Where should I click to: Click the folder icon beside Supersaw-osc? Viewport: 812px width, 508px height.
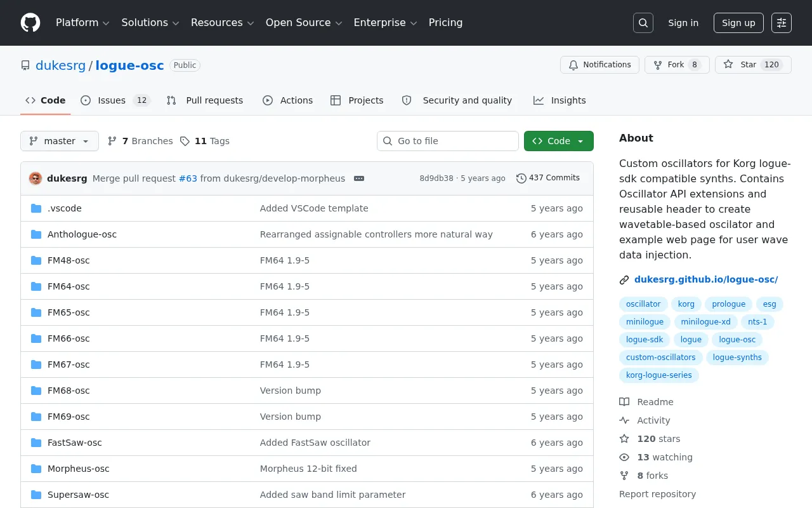[36, 495]
